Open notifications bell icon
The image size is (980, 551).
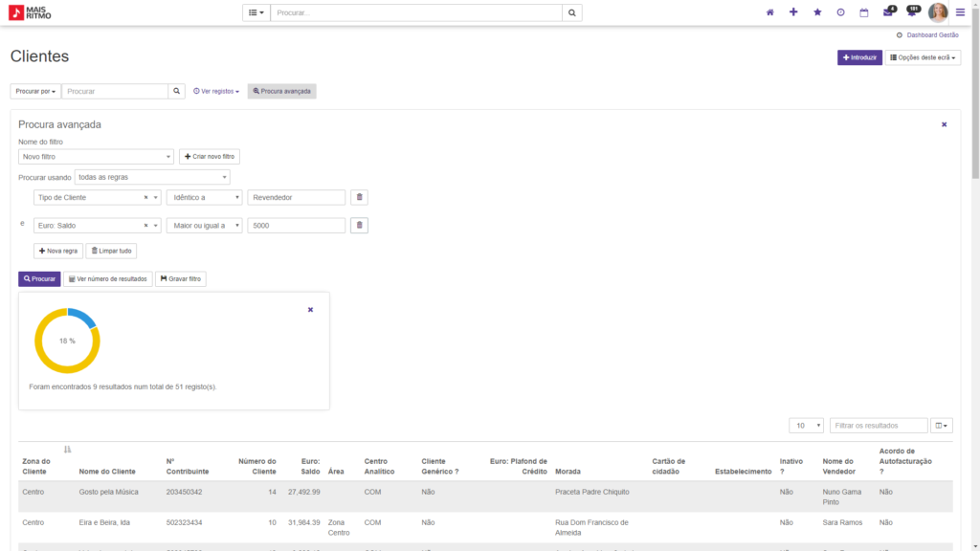[912, 12]
